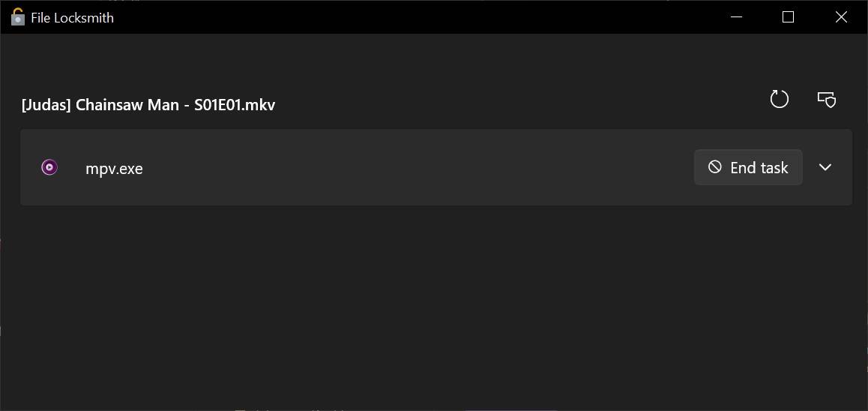
Task: Click the File Locksmith window title text
Action: [x=72, y=18]
